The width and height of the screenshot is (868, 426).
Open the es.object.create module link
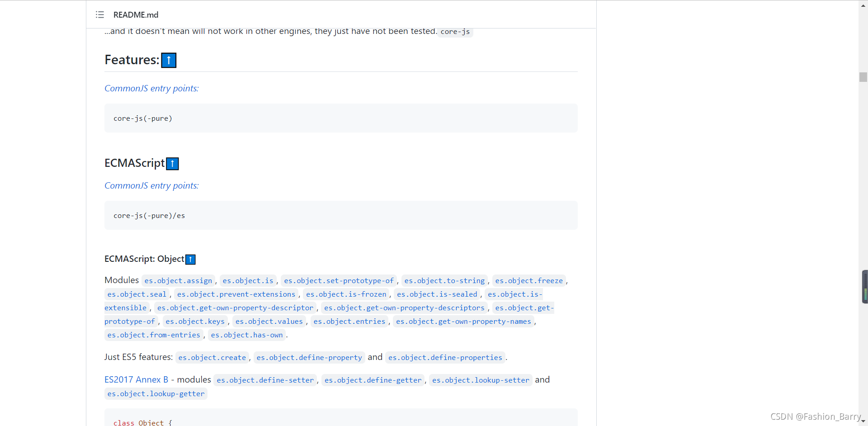212,358
